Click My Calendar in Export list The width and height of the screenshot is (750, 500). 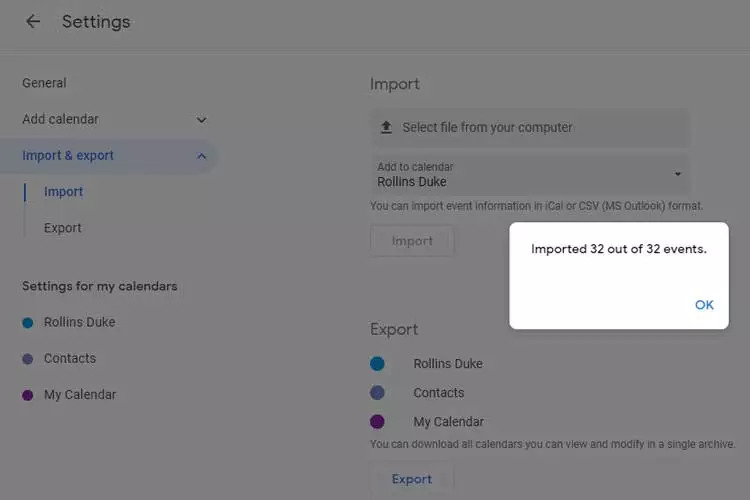click(449, 422)
